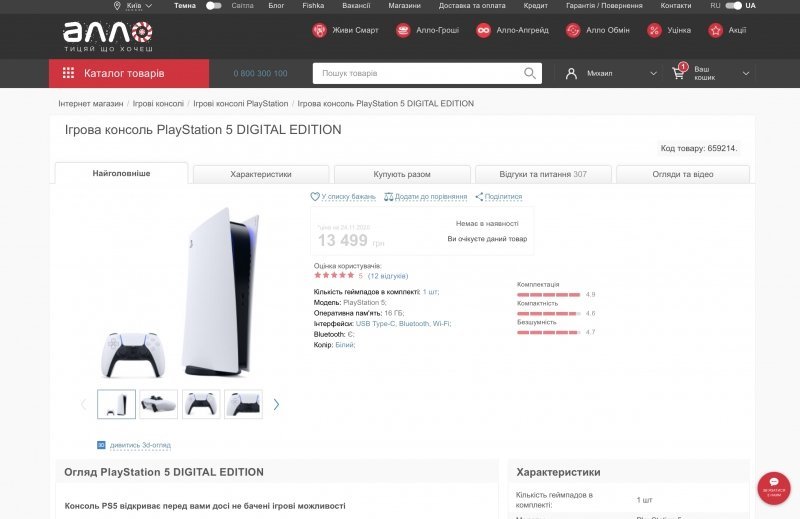
Task: Open the Акції star icon
Action: [x=715, y=31]
